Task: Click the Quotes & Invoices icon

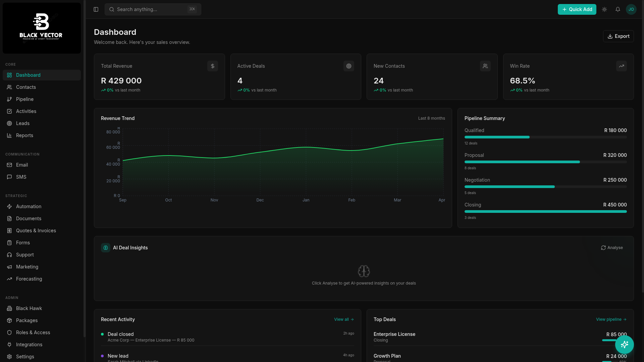Action: point(9,231)
